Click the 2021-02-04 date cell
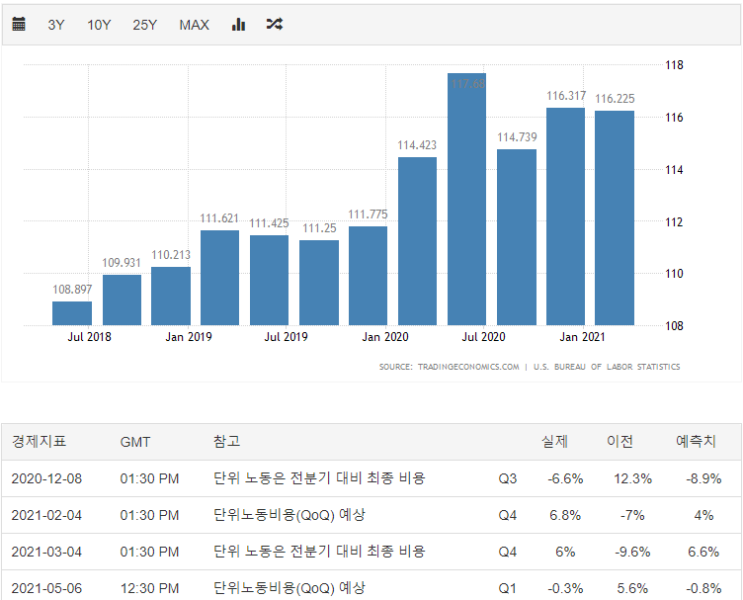The width and height of the screenshot is (743, 600). coord(46,515)
